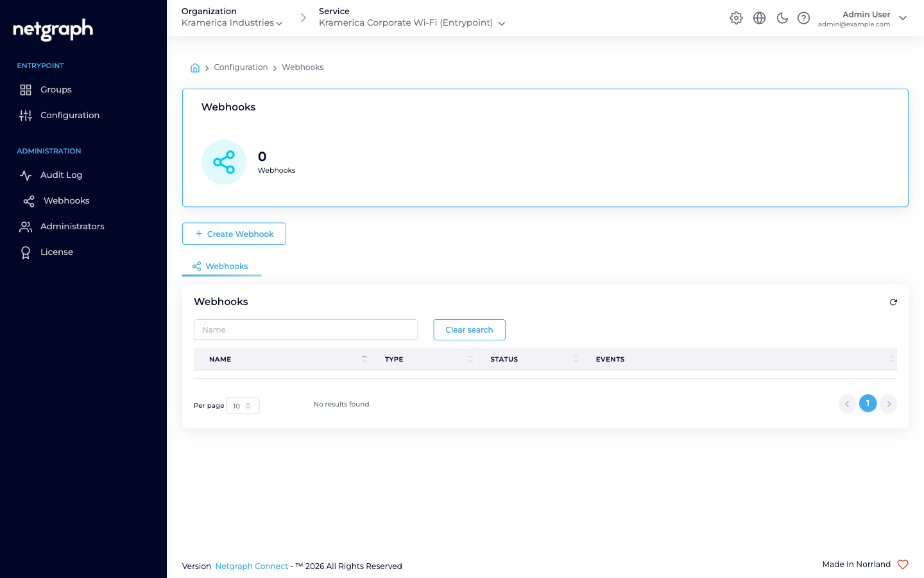Image resolution: width=924 pixels, height=578 pixels.
Task: Click the License badge icon
Action: tap(26, 252)
